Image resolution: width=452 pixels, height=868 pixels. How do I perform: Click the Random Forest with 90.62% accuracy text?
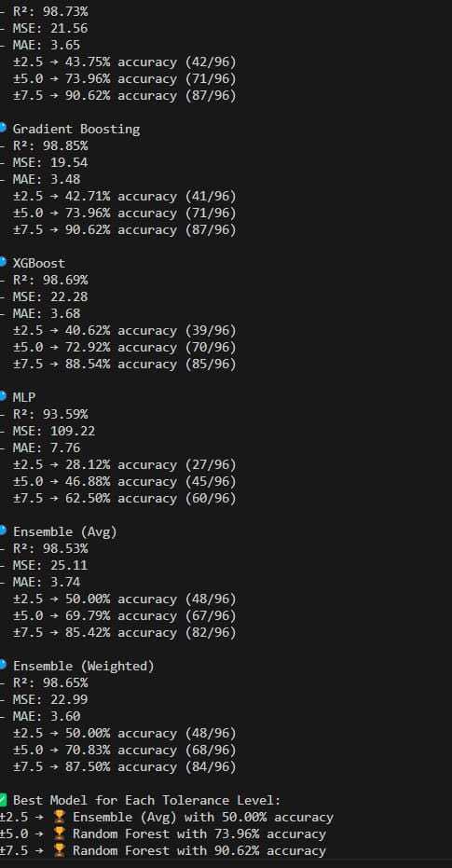(x=199, y=850)
